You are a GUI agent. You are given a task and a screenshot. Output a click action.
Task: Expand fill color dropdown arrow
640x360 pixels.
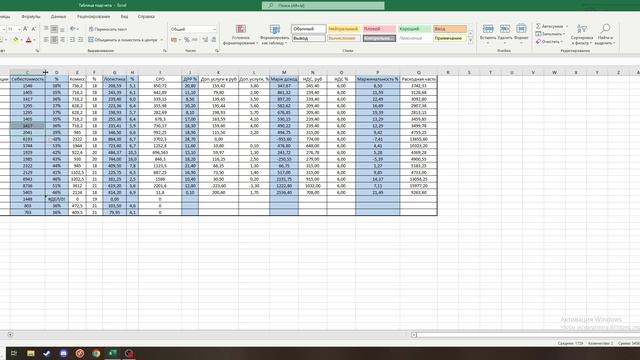coord(21,40)
